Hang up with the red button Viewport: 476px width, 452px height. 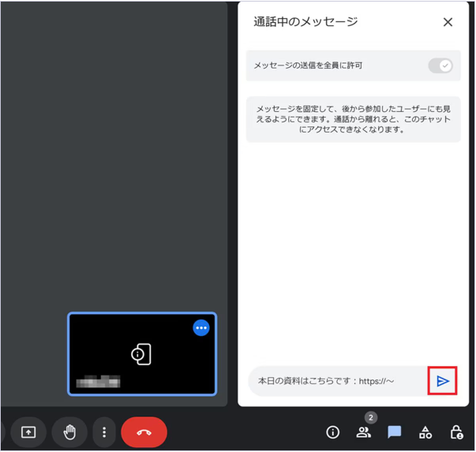[x=144, y=432]
